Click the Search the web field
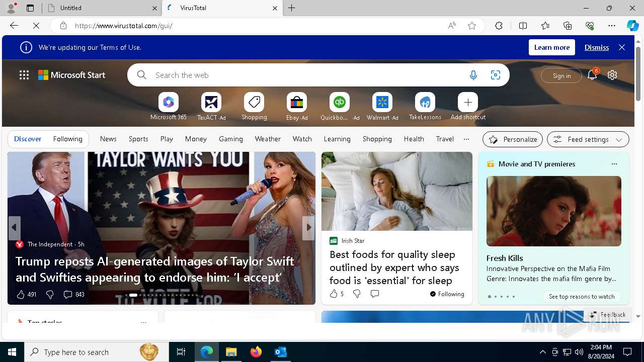644x362 pixels. tap(307, 75)
